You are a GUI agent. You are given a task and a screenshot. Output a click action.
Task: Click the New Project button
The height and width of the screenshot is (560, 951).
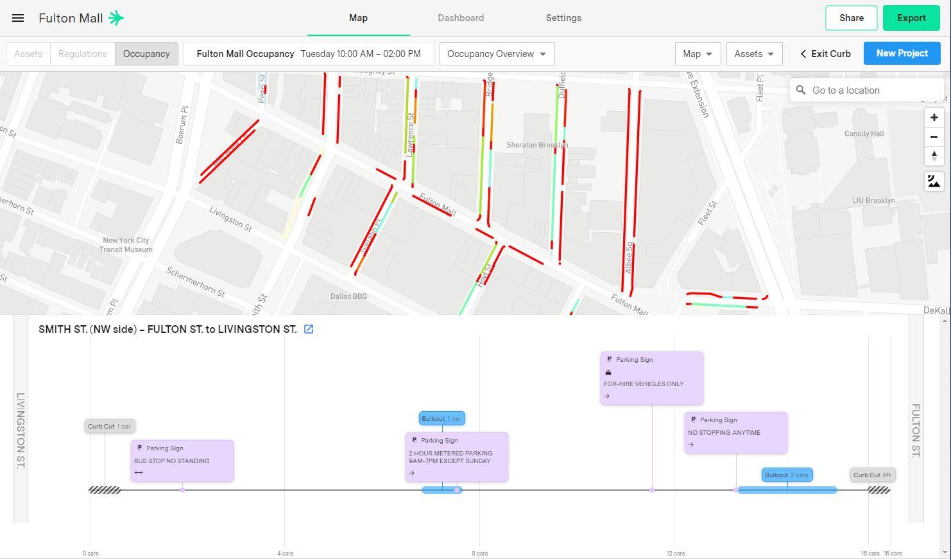pos(902,53)
